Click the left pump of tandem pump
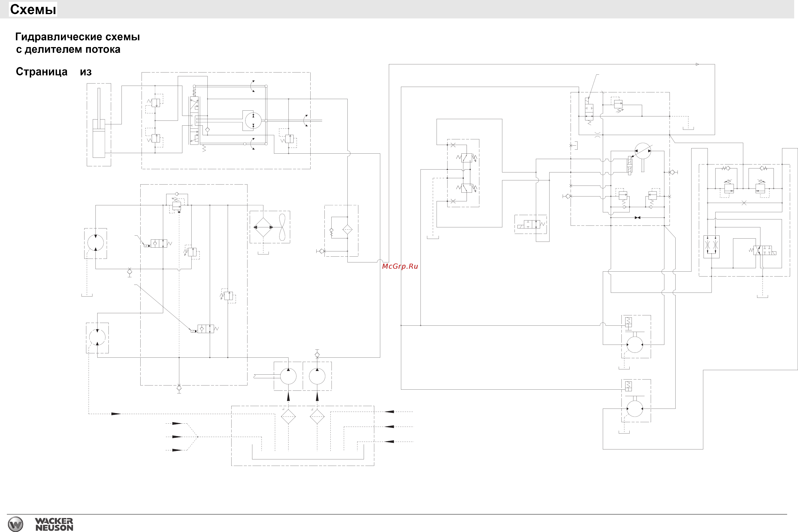Viewport: 798px width, 532px height. (288, 376)
